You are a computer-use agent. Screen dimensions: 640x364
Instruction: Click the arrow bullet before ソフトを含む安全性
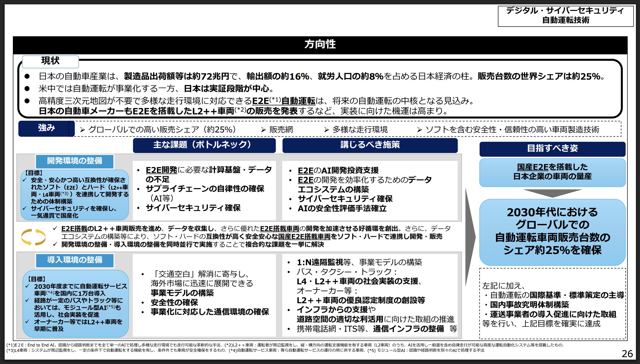pos(419,130)
